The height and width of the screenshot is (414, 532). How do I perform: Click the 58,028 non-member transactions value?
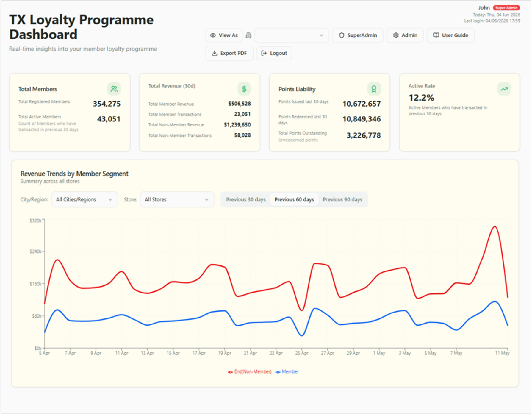[242, 135]
